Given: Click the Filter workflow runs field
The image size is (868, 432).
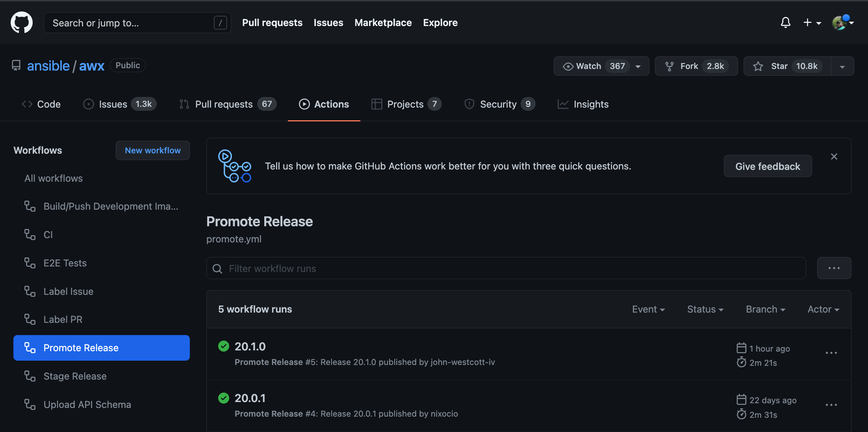Looking at the screenshot, I should (x=433, y=268).
